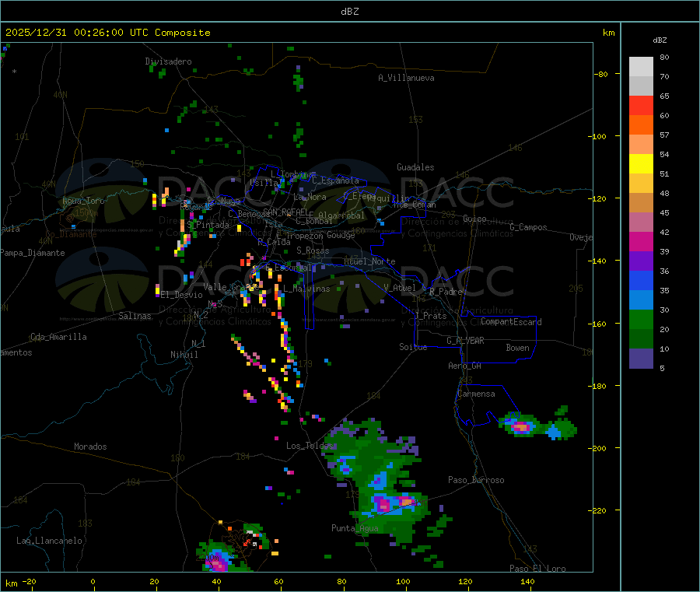The width and height of the screenshot is (700, 592).
Task: Click the 'Soitue' map label
Action: [414, 347]
